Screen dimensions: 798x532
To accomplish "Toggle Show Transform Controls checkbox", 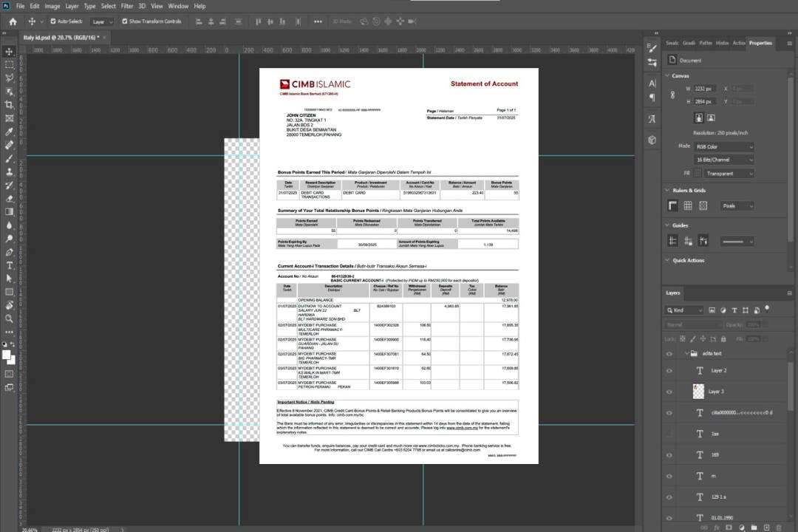I will (125, 21).
